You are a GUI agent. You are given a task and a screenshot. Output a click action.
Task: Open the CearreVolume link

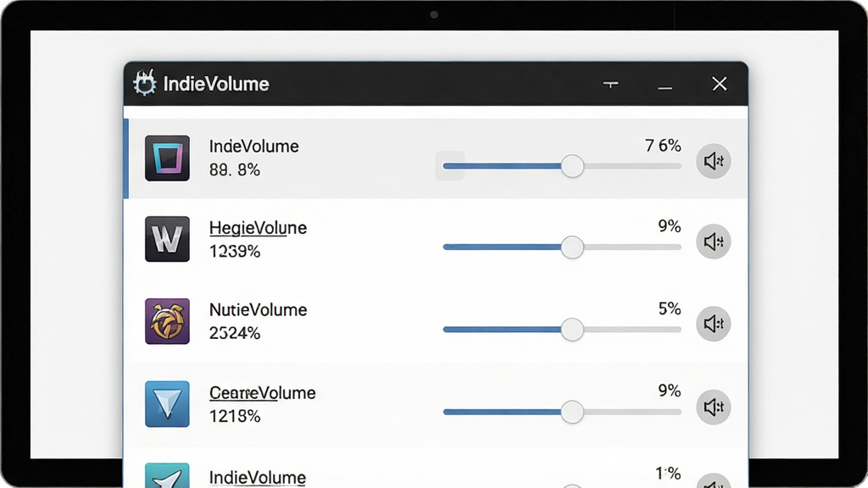coord(263,393)
